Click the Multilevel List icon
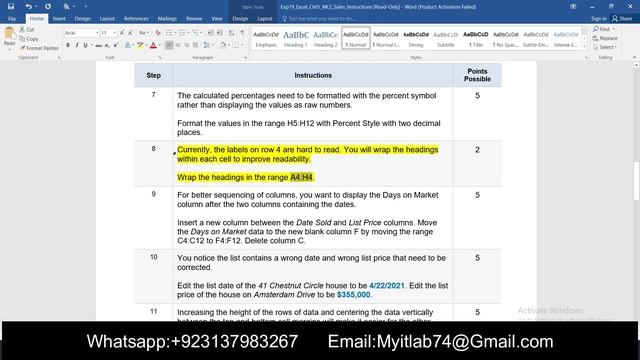Screen dimensions: 640x360 pyautogui.click(x=196, y=33)
